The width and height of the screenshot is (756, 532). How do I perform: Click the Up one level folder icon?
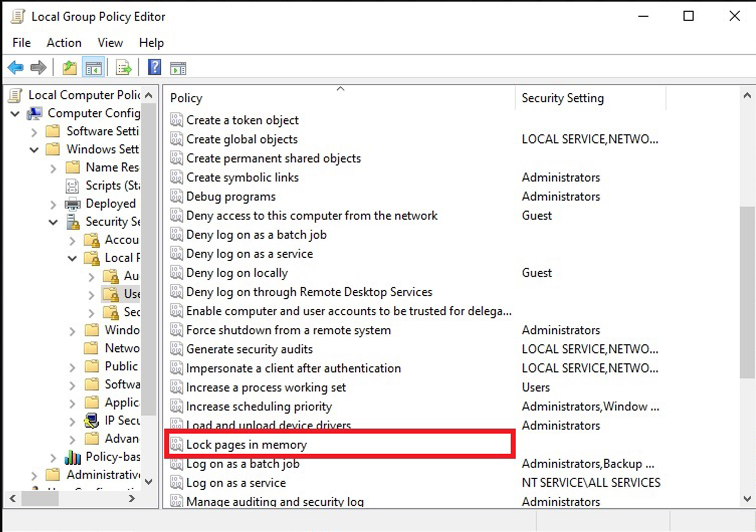(x=70, y=68)
